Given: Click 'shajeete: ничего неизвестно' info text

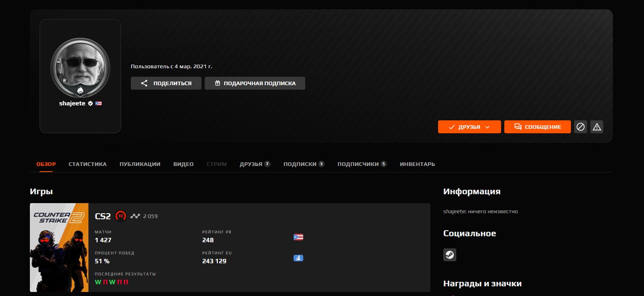Looking at the screenshot, I should 480,211.
